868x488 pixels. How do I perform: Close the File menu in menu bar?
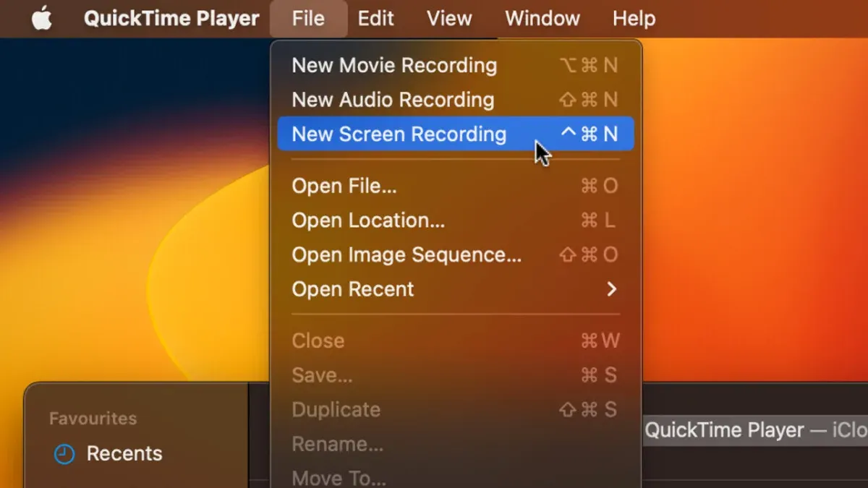click(x=308, y=19)
